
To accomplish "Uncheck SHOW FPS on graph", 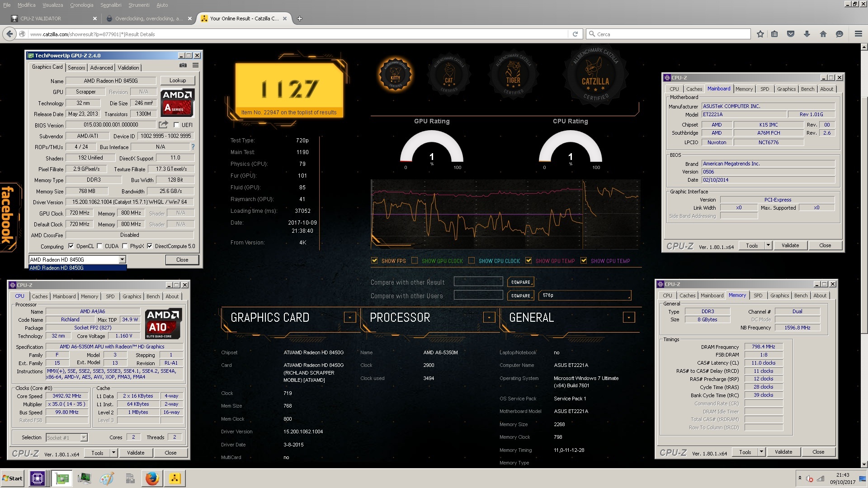I will click(374, 261).
